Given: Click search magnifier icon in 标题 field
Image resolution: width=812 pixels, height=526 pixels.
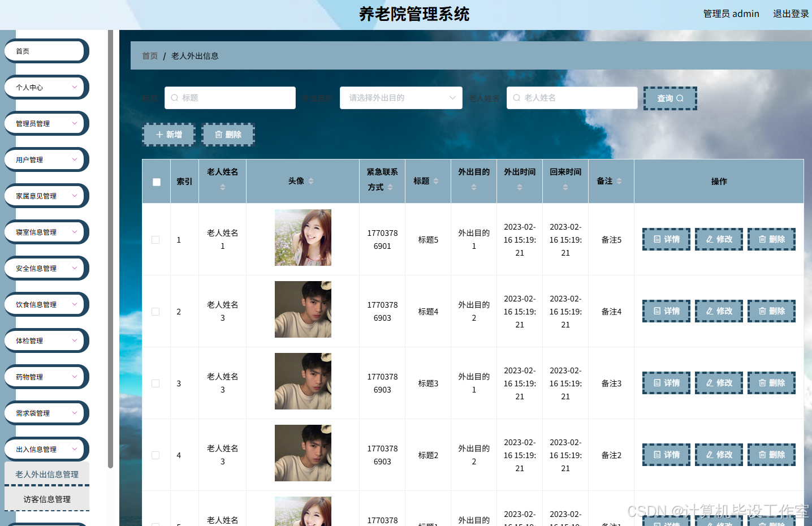Looking at the screenshot, I should [175, 98].
